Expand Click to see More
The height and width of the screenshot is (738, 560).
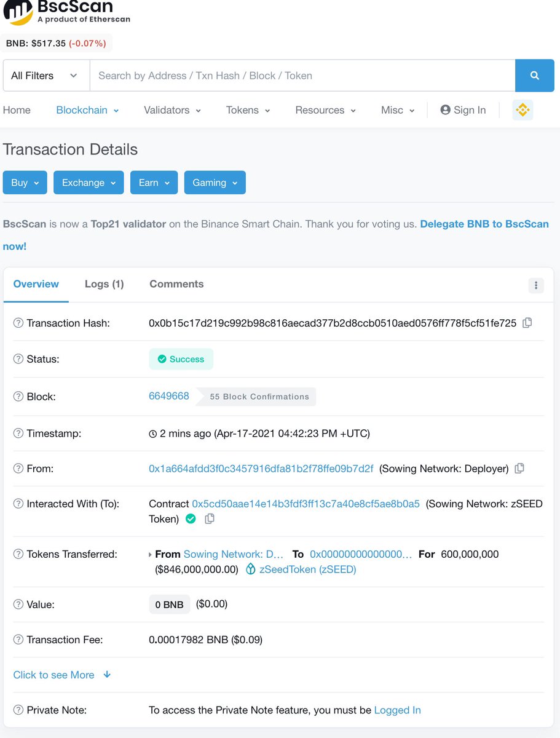point(62,675)
